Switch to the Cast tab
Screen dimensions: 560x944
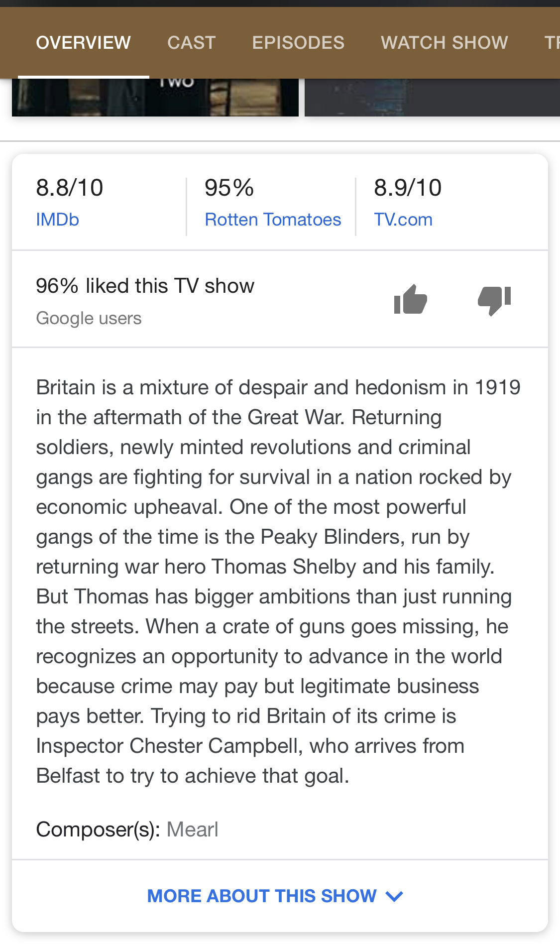[191, 42]
